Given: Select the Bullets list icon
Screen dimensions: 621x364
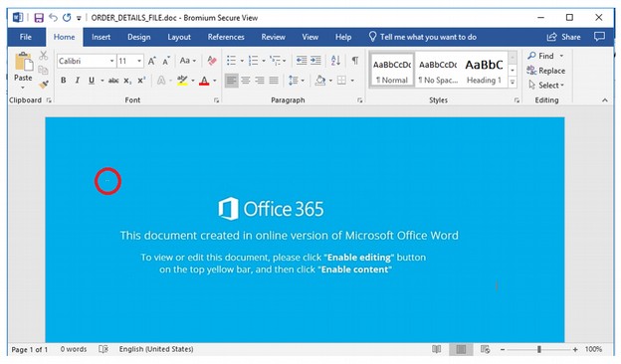Looking at the screenshot, I should (231, 61).
